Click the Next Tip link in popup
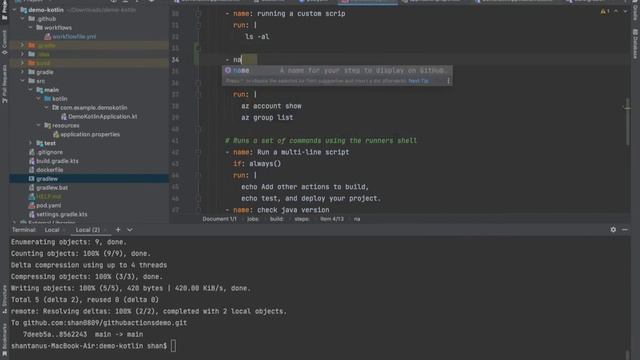 (418, 81)
